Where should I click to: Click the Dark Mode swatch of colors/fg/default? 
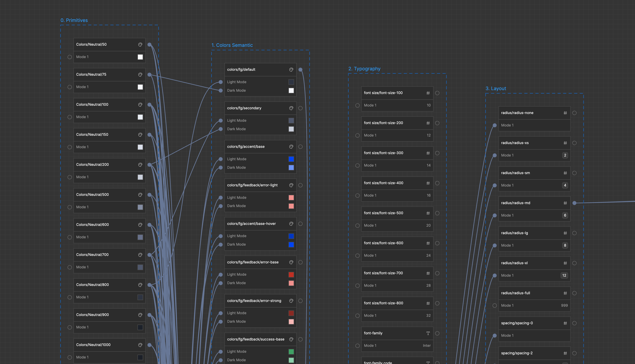[291, 91]
